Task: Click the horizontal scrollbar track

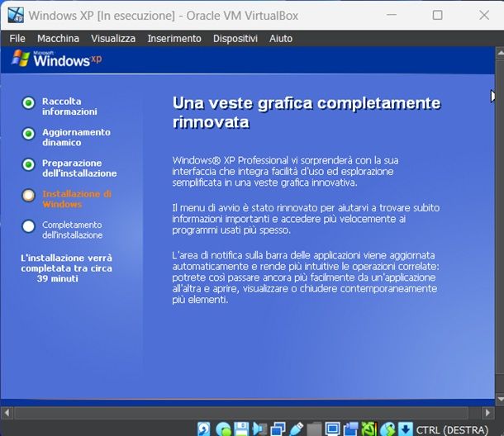Action: (241, 412)
